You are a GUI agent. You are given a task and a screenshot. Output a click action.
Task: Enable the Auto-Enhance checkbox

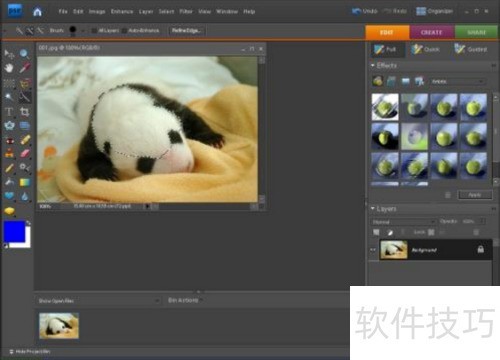(x=124, y=31)
